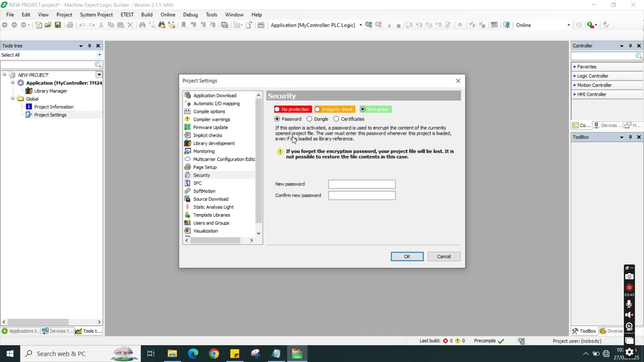Select Automatic I/O mapping category
This screenshot has height=362, width=644.
tap(216, 104)
